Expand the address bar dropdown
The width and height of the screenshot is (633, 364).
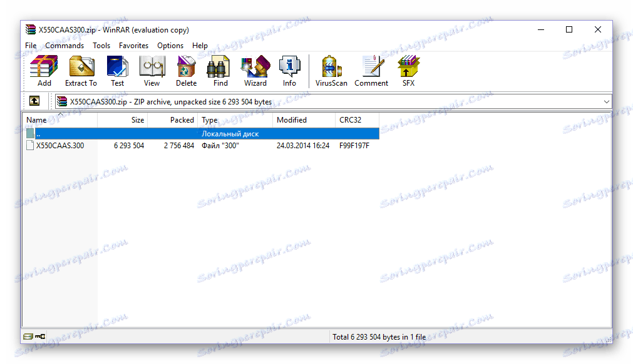click(x=606, y=101)
